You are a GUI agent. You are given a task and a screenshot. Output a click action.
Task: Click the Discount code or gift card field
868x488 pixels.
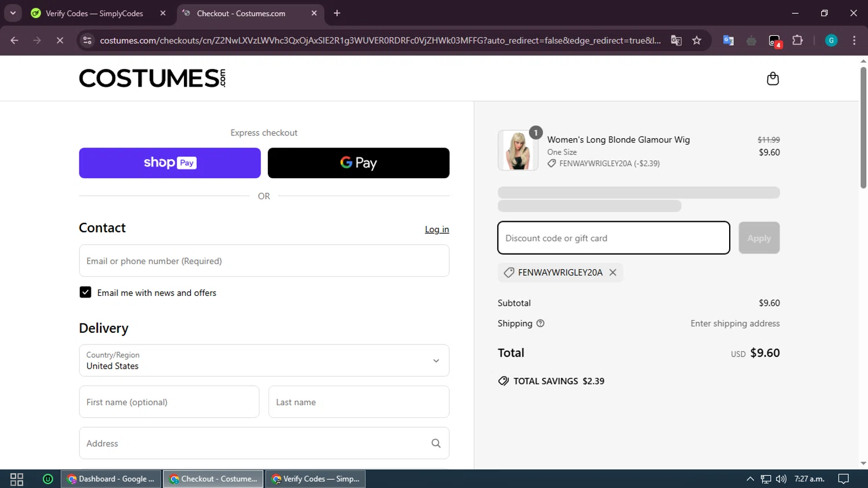click(613, 238)
